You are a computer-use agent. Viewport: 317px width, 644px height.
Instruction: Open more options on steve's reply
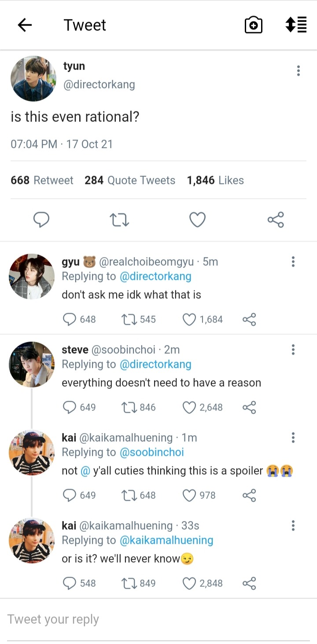coord(293,350)
